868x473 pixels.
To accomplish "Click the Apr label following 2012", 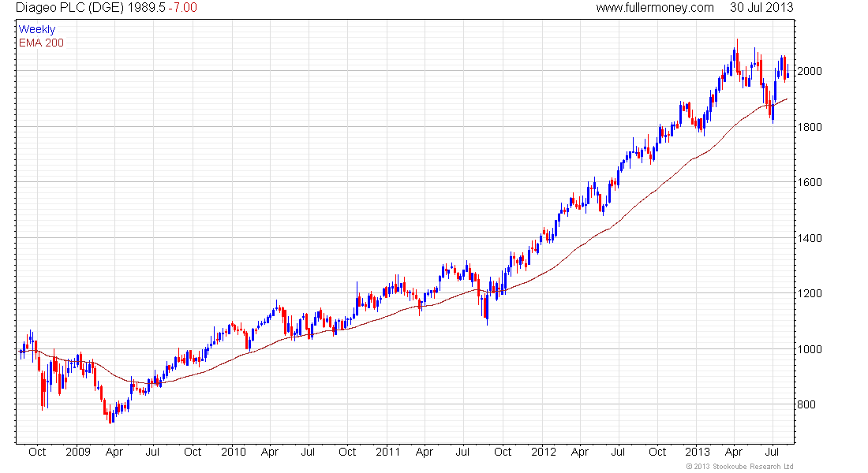I will [580, 452].
